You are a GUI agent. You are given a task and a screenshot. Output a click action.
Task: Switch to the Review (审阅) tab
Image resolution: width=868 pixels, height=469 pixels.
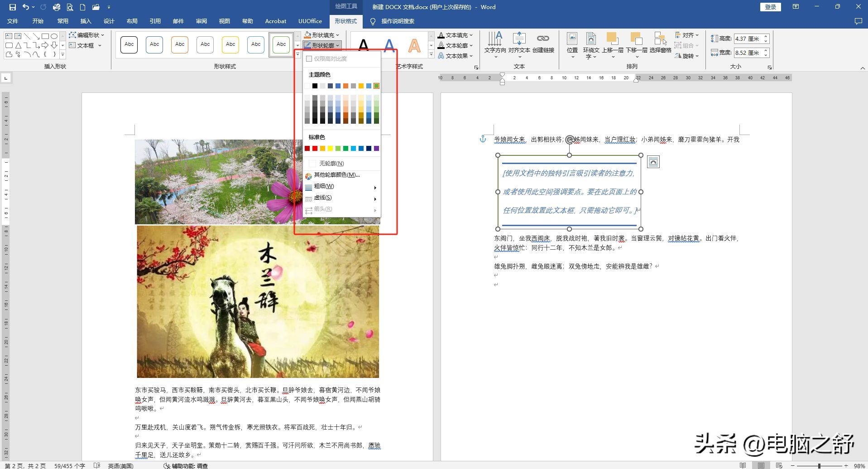201,21
